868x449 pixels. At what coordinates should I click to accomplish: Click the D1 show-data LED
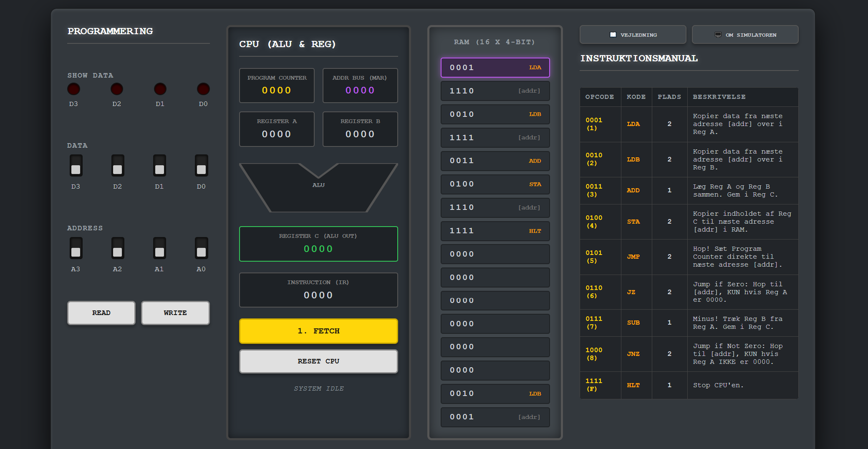coord(160,89)
